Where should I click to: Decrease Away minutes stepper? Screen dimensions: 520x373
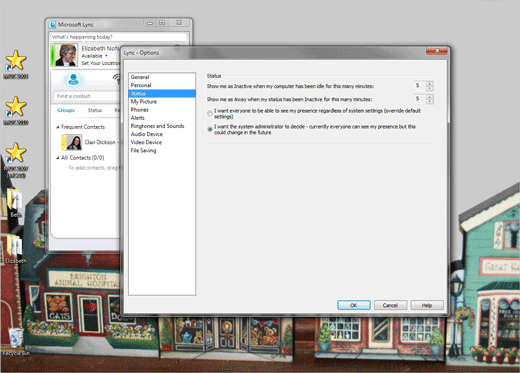(x=429, y=101)
